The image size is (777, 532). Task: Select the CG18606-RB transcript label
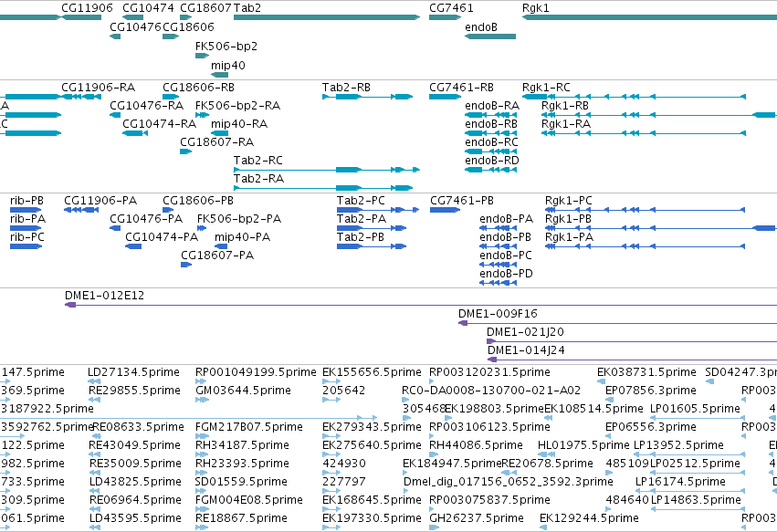coord(198,88)
